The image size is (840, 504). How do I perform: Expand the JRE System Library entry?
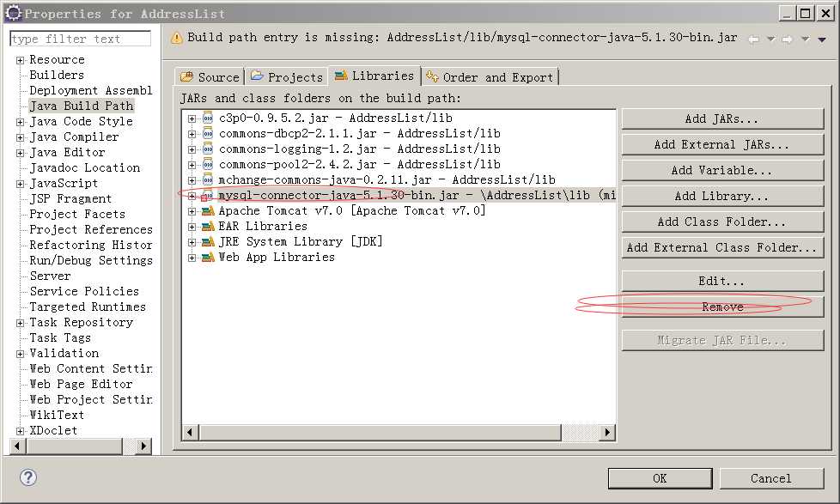(192, 243)
